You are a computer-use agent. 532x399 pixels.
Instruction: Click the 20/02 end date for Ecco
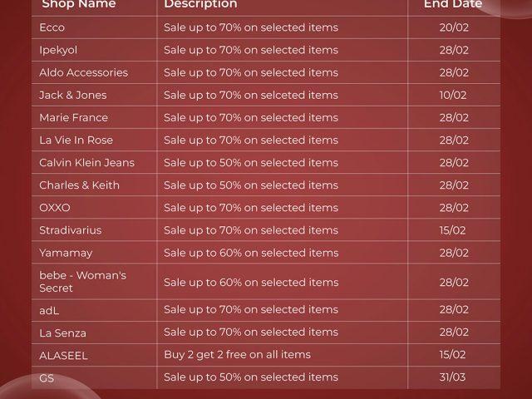pyautogui.click(x=454, y=27)
